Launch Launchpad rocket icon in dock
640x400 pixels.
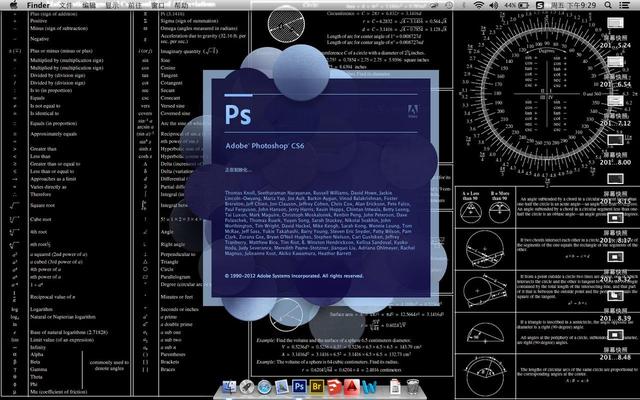click(x=245, y=387)
